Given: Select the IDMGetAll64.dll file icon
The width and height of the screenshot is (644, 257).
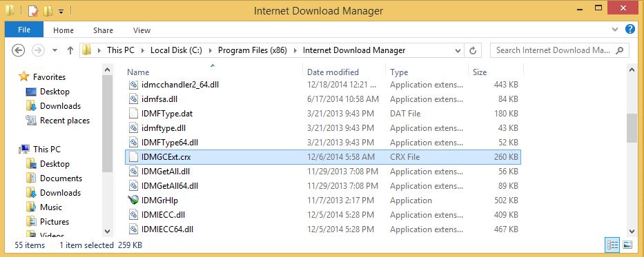Looking at the screenshot, I should pos(133,185).
